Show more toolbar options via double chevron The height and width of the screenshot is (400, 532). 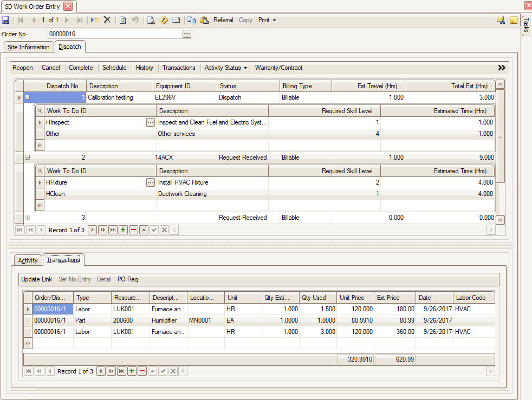click(x=502, y=68)
